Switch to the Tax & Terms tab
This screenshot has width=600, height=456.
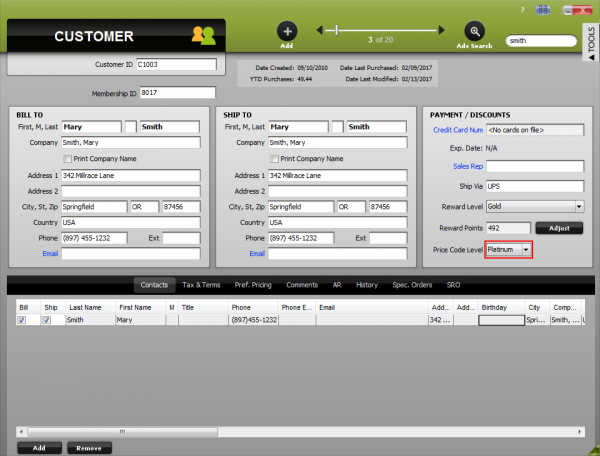point(201,285)
